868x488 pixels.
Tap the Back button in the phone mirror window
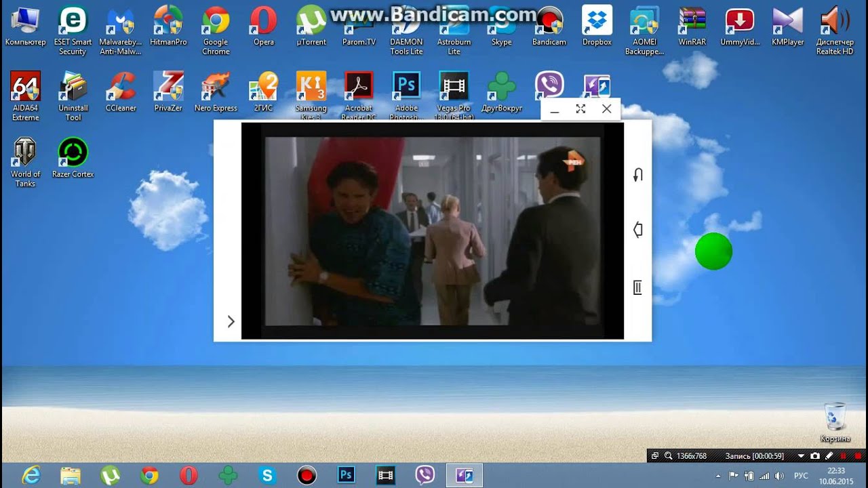(x=637, y=175)
